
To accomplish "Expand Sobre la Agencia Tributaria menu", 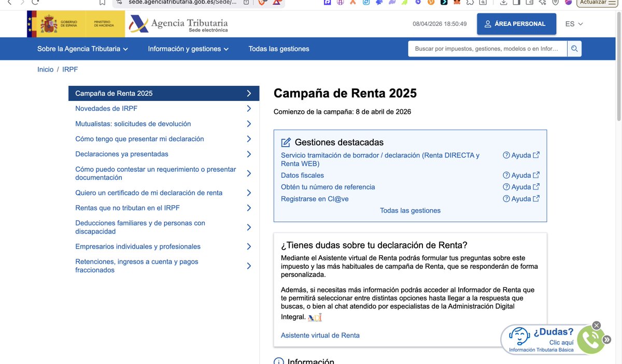I will pyautogui.click(x=83, y=49).
